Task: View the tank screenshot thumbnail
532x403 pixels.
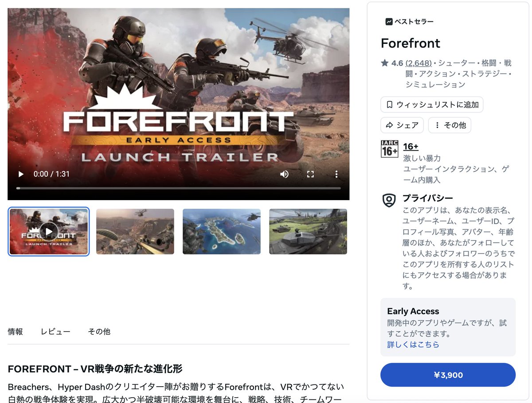Action: point(308,232)
